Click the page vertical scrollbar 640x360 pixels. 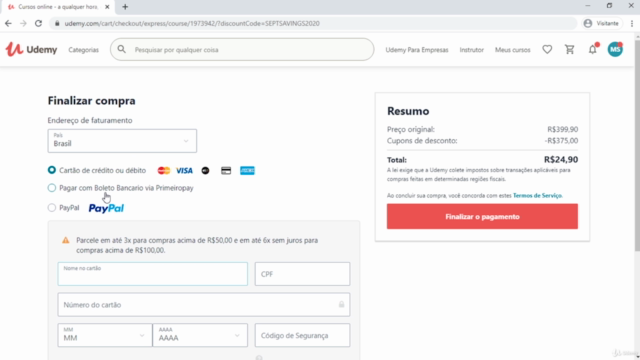coord(637,145)
